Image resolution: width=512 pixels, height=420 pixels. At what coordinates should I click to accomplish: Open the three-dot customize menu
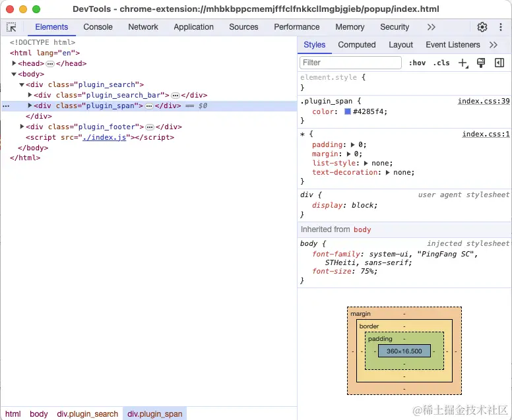coord(500,27)
